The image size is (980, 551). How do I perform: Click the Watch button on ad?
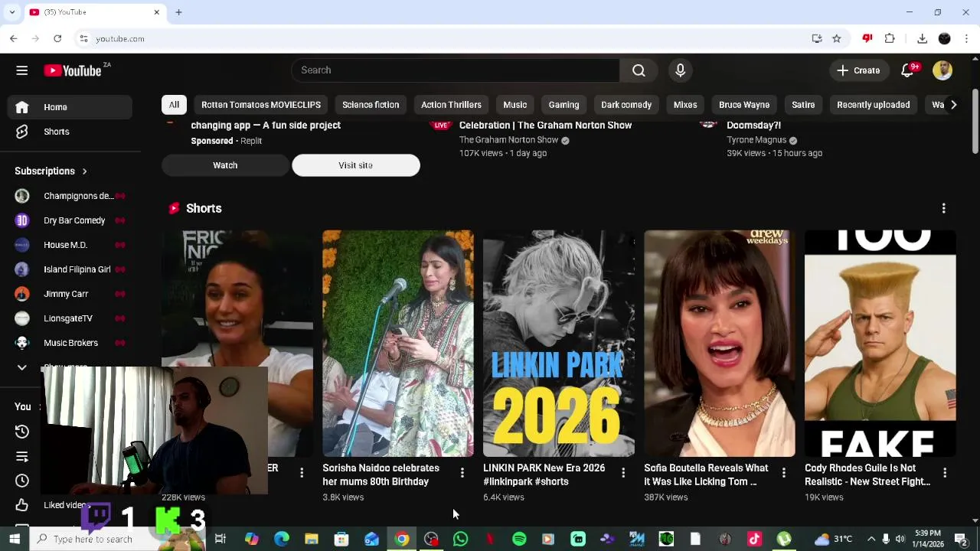click(x=225, y=165)
